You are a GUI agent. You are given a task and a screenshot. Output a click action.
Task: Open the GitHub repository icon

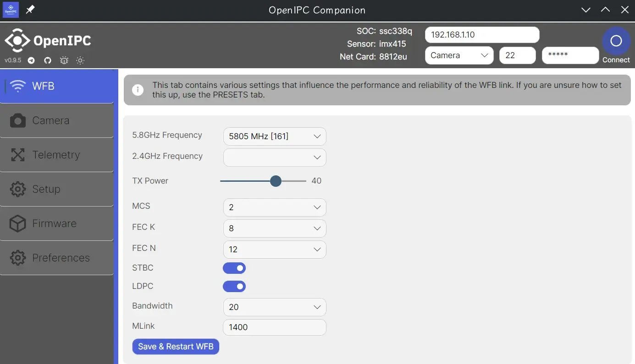click(47, 60)
